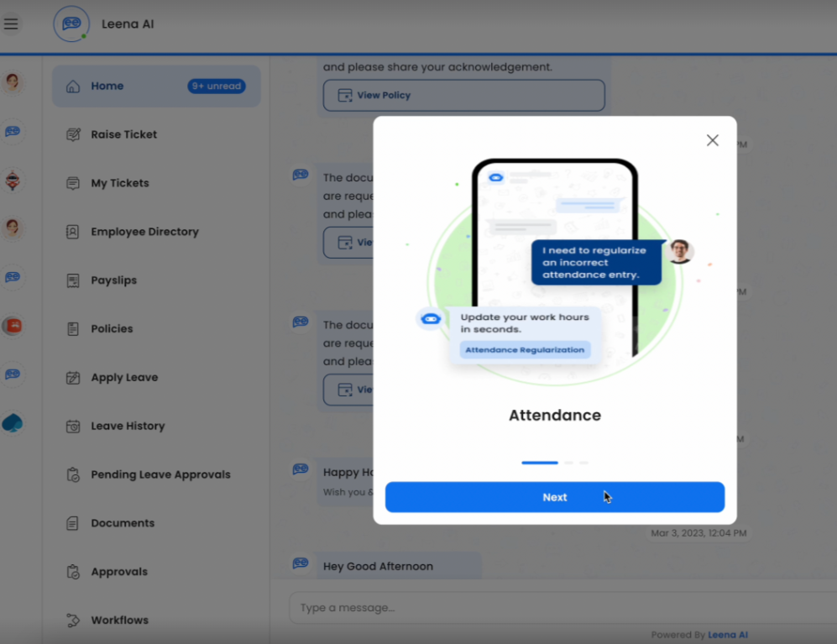
Task: Click the Documents file icon
Action: click(x=73, y=523)
